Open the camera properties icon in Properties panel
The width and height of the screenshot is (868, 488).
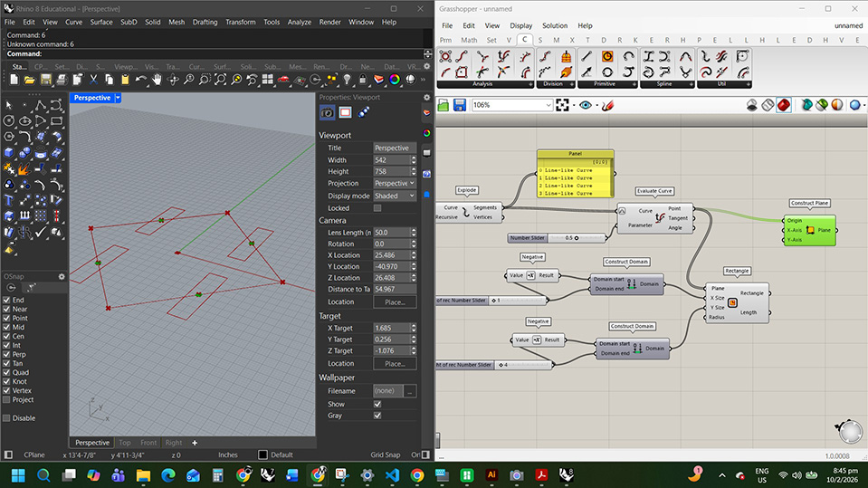[328, 113]
